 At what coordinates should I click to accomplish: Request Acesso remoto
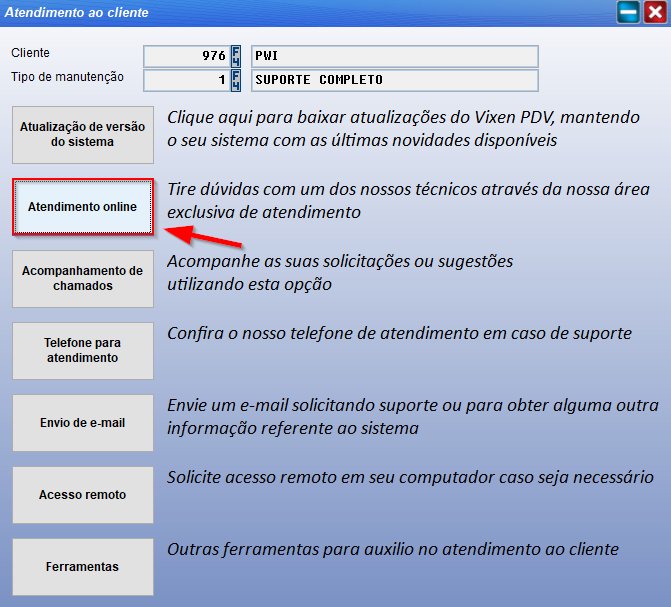coord(83,495)
